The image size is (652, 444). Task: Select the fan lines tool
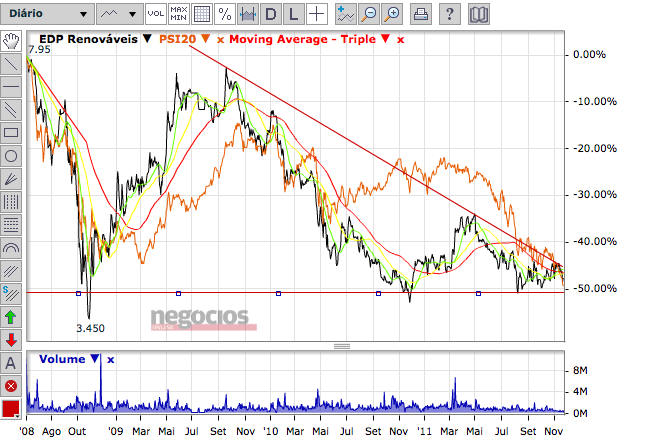(x=11, y=179)
